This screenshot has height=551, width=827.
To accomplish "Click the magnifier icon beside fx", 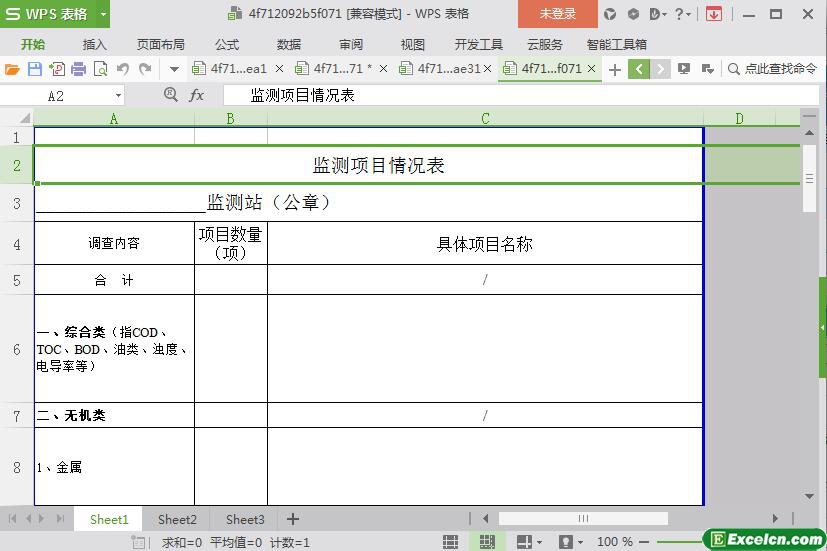I will (x=171, y=95).
